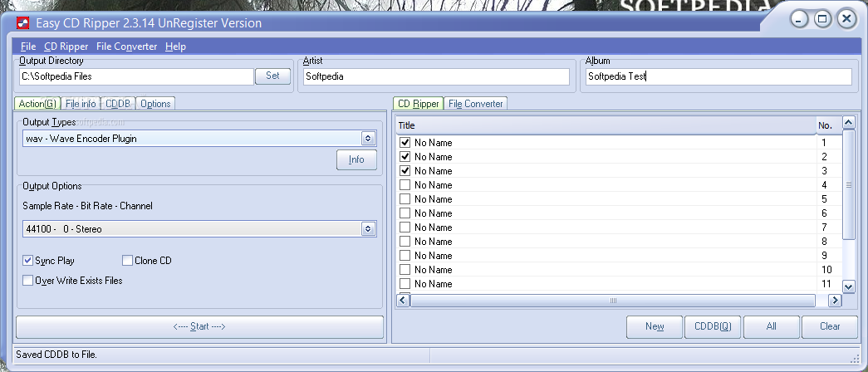Viewport: 868px width, 372px height.
Task: Click the Clear selection button
Action: tap(830, 326)
